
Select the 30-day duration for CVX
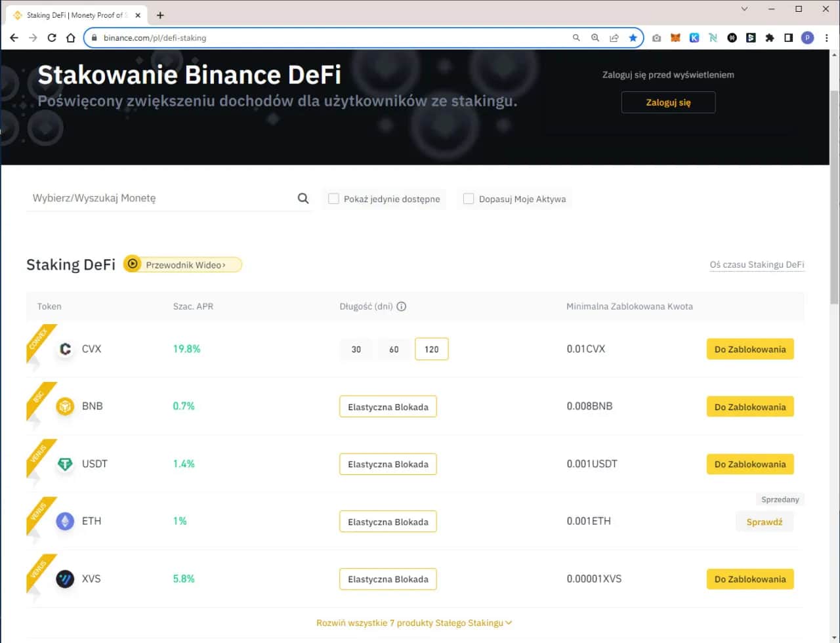tap(356, 349)
